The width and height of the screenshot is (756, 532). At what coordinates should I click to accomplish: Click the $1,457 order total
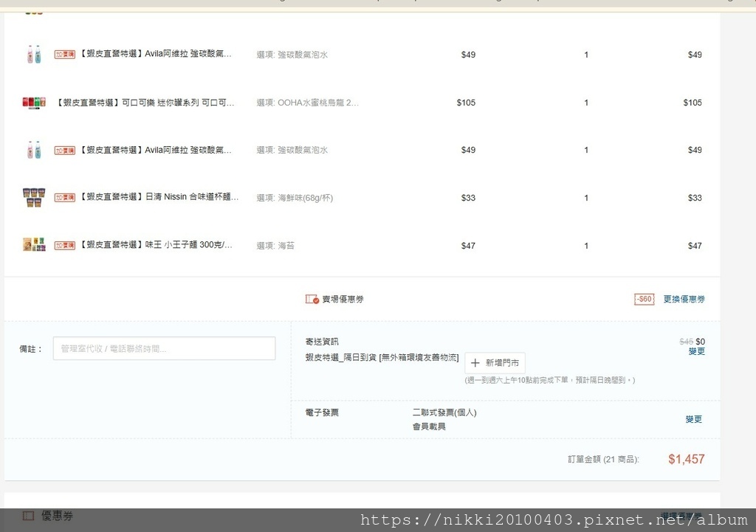coord(686,459)
